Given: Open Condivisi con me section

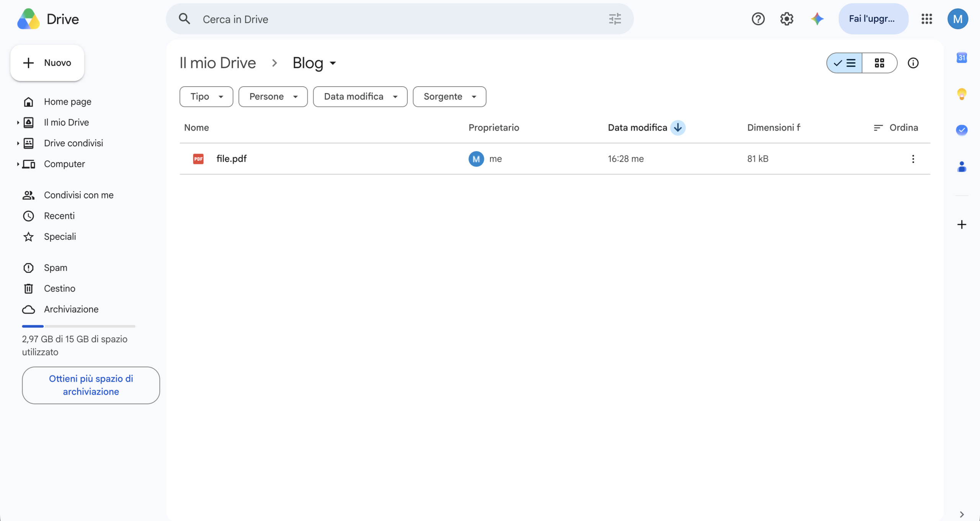Looking at the screenshot, I should click(78, 195).
